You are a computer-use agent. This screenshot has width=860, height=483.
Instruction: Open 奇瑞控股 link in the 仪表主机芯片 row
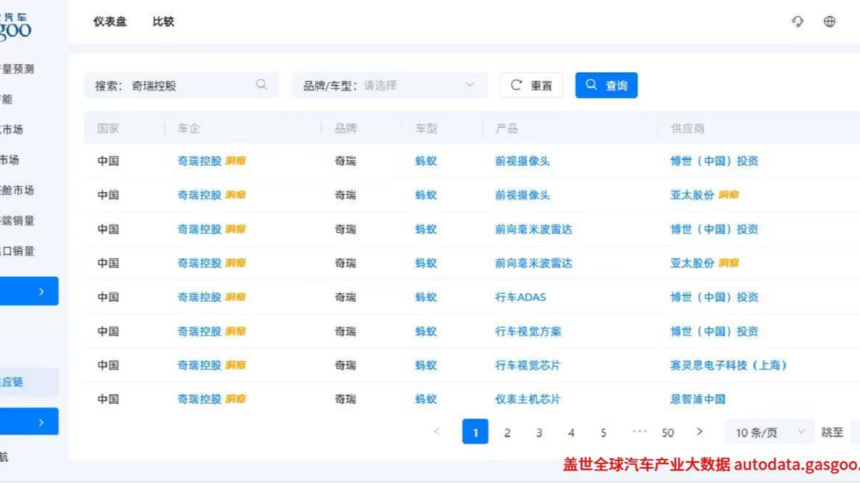(x=199, y=399)
